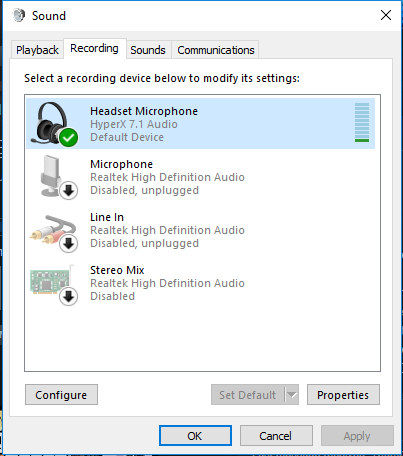Switch to the Communications tab

tap(215, 50)
